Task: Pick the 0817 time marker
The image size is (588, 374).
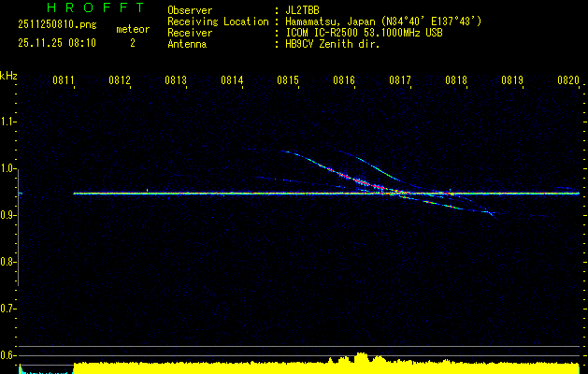Action: (400, 81)
